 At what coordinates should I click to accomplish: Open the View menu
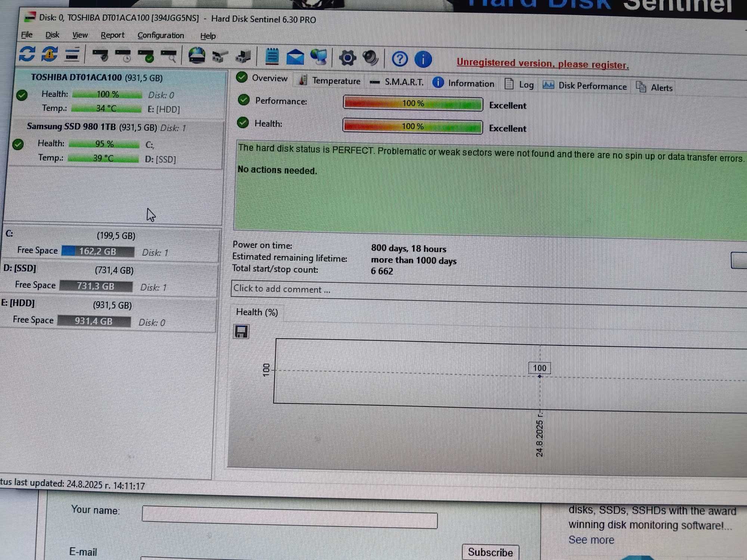pos(80,35)
